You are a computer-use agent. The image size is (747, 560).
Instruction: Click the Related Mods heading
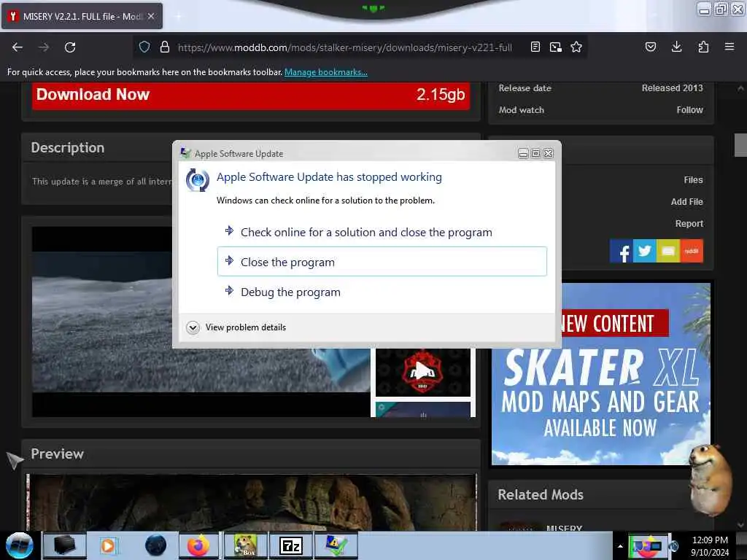point(541,495)
